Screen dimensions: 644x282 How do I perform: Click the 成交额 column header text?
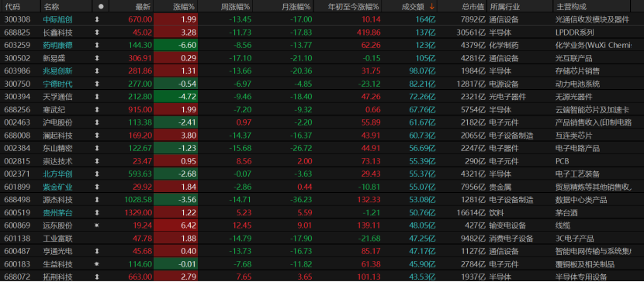413,6
